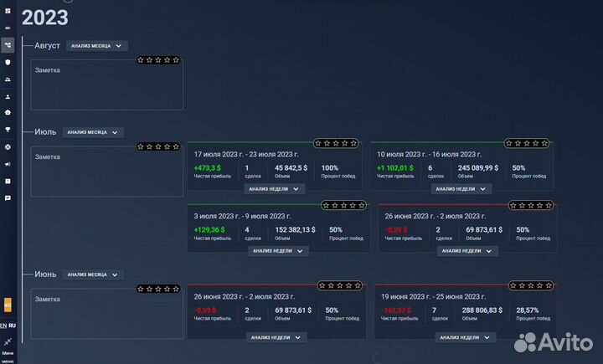Viewport: 603px width, 364px height.
Task: Open the group of users sidebar icon
Action: click(8, 79)
